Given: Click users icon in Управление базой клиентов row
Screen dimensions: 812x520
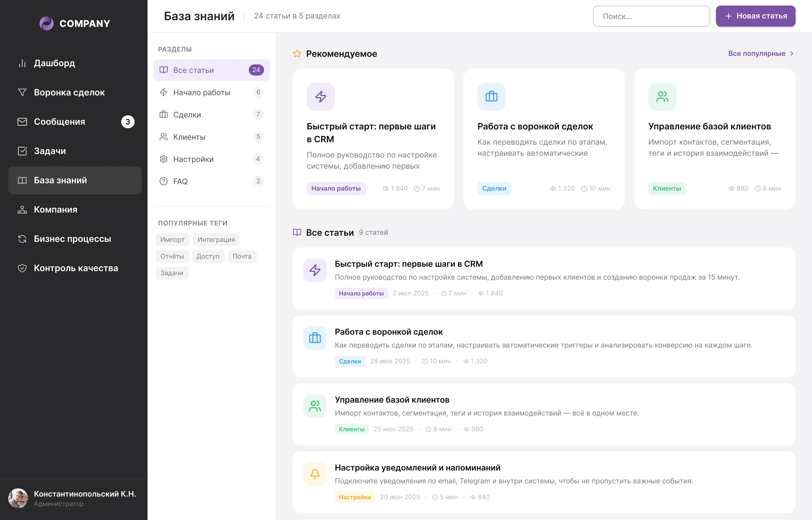Looking at the screenshot, I should 315,406.
